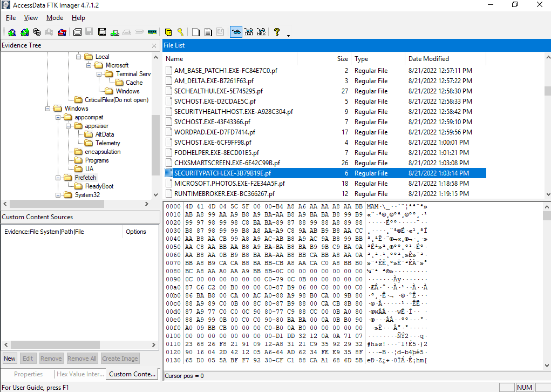Select the encapsulation folder in tree
Screen dimensions: 551x392
[x=103, y=152]
